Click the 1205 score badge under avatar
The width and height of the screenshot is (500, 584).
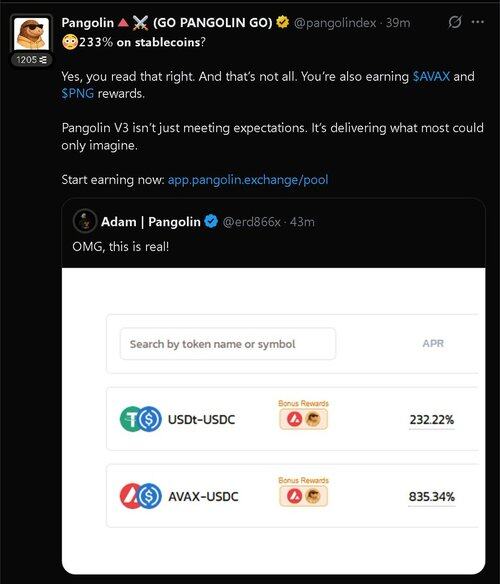pos(31,60)
